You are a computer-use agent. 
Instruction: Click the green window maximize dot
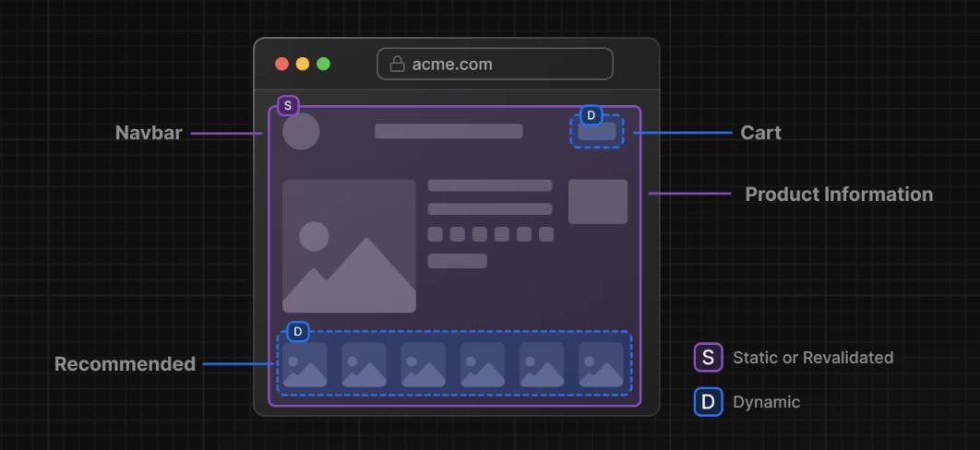(x=323, y=65)
